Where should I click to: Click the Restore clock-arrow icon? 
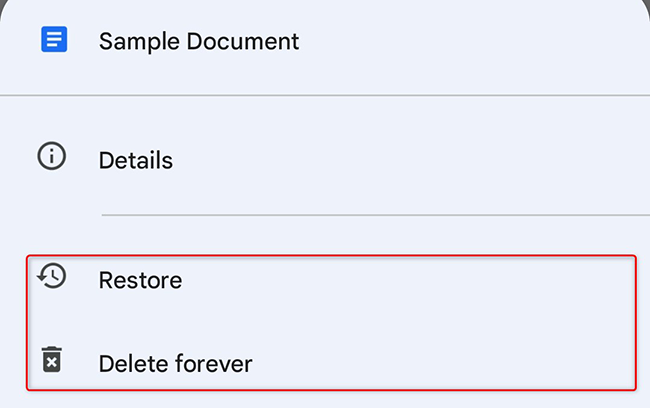(x=51, y=276)
